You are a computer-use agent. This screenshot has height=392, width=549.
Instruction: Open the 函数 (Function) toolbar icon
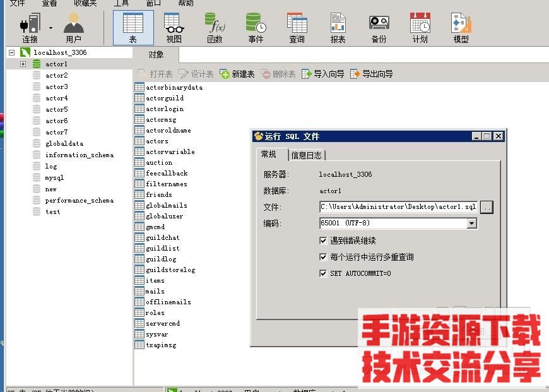[215, 27]
